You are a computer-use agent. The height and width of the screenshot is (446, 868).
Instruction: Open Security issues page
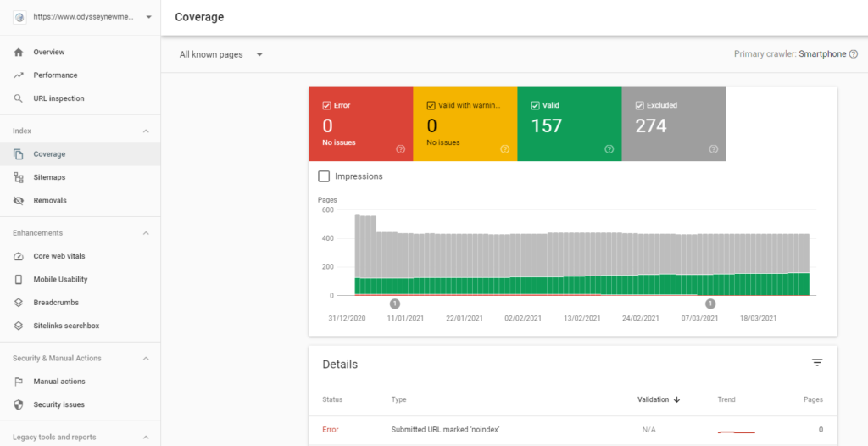tap(81, 405)
